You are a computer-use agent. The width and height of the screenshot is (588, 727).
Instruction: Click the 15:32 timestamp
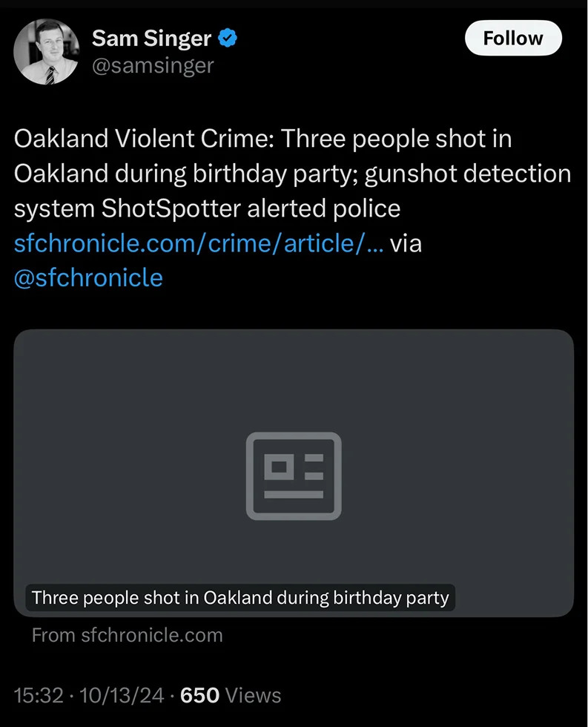(x=37, y=695)
